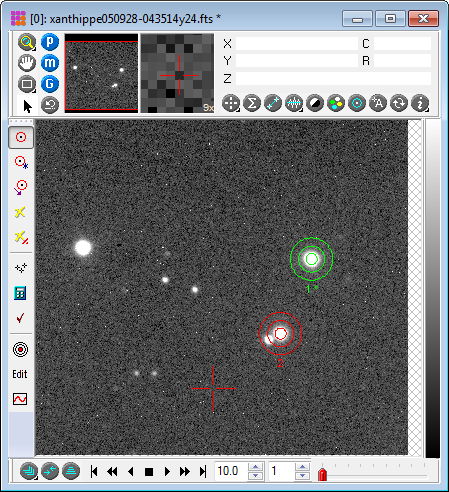The image size is (449, 492).
Task: Click the red checkmark icon
Action: click(x=20, y=318)
